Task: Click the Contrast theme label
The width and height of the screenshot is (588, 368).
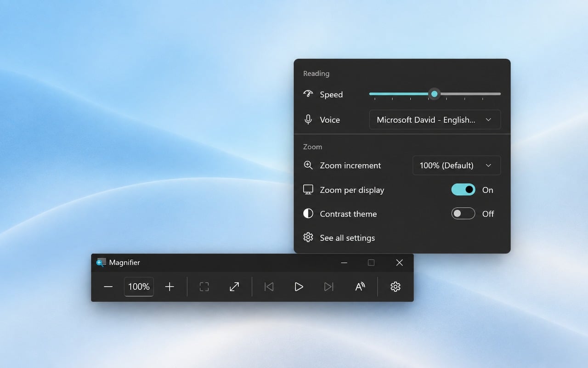Action: [348, 214]
